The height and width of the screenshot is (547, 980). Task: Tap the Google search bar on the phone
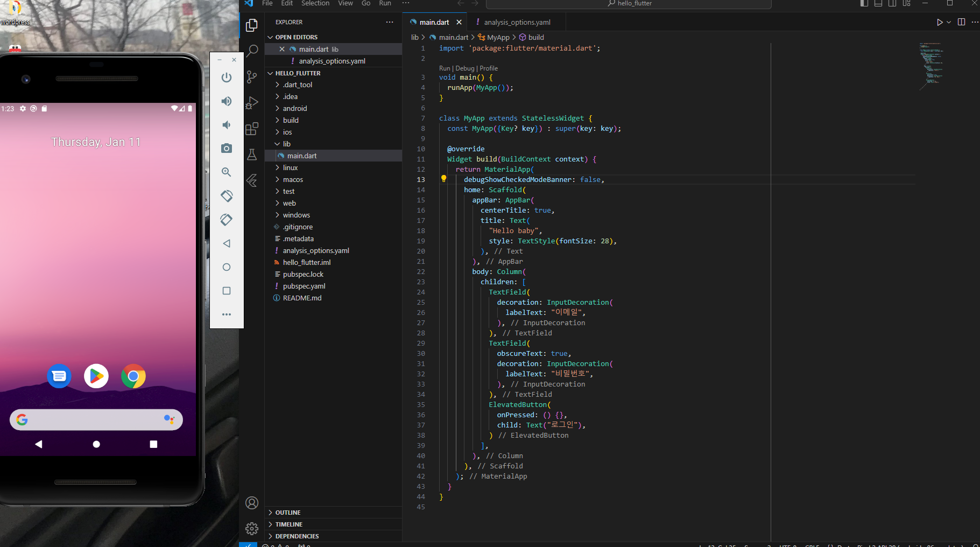click(x=96, y=419)
